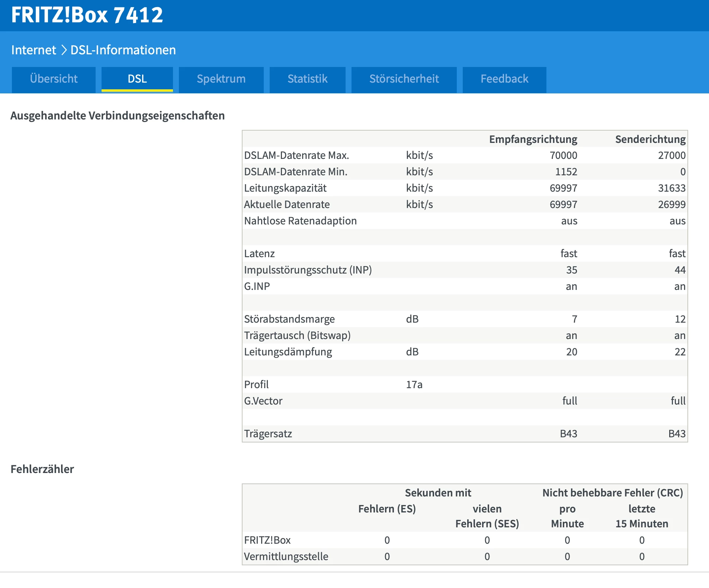This screenshot has height=588, width=709.
Task: Select the Fehlern (ES) column header
Action: [x=387, y=509]
